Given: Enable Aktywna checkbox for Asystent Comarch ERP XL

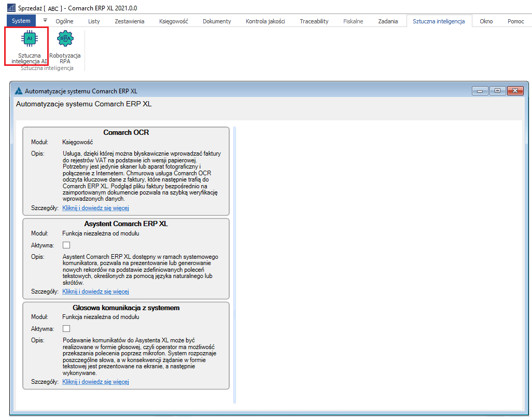Looking at the screenshot, I should (x=66, y=245).
